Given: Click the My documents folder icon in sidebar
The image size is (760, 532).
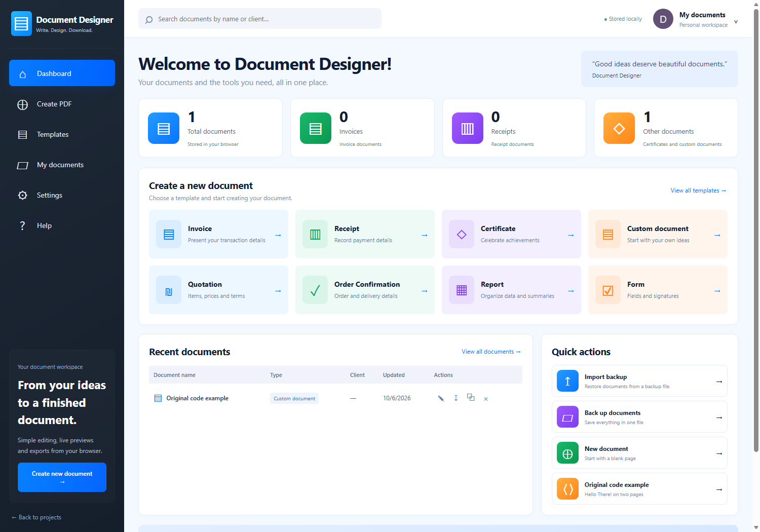Looking at the screenshot, I should click(22, 165).
